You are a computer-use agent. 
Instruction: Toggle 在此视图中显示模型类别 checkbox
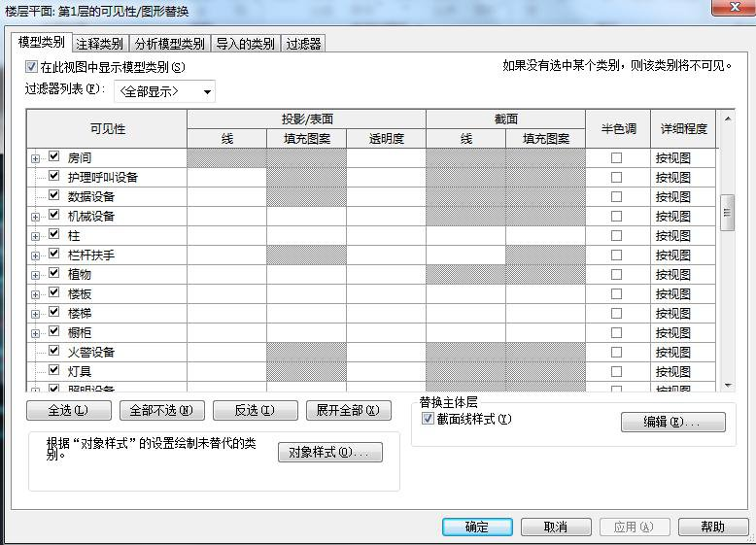31,66
